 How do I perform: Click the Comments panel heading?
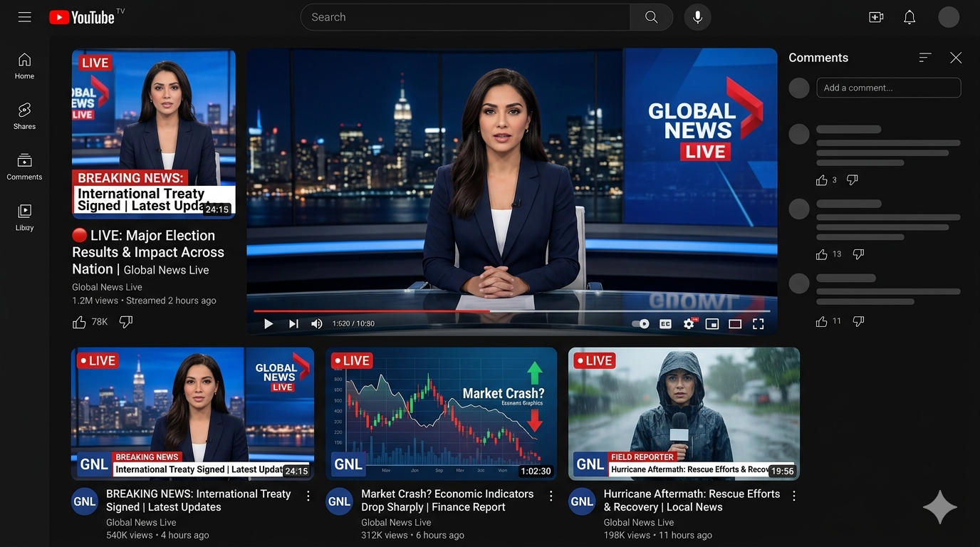pyautogui.click(x=818, y=58)
